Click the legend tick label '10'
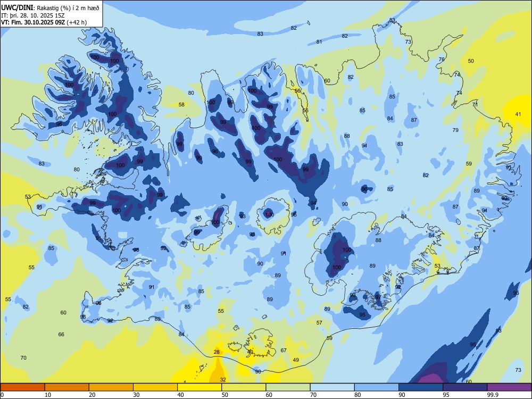Screen dimensions: 532x399 click(x=48, y=395)
